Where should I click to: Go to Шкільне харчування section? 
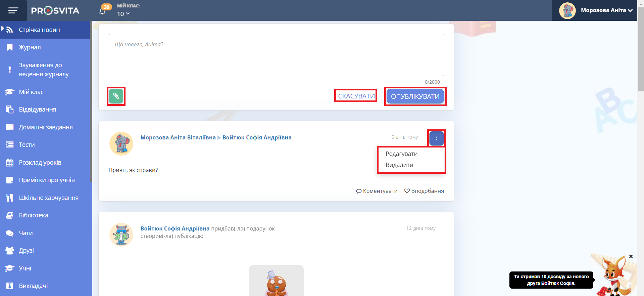point(48,198)
